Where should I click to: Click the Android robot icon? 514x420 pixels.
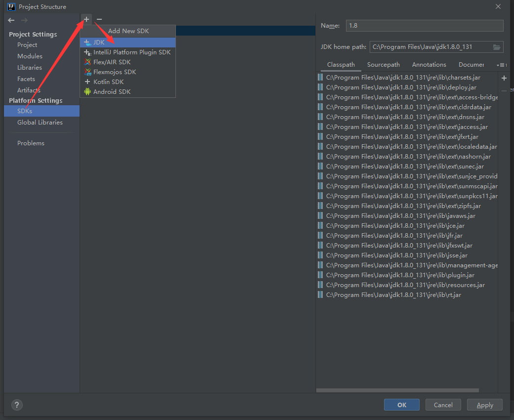click(x=87, y=91)
